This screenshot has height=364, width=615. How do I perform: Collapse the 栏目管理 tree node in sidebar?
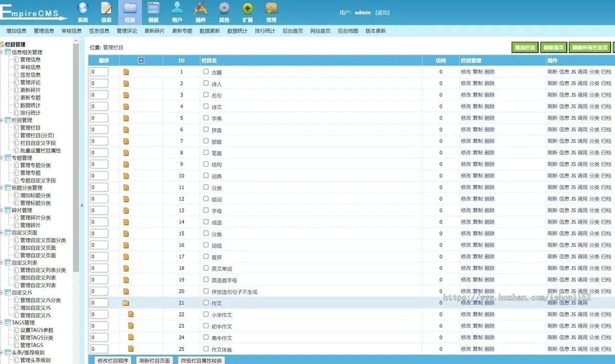click(2, 120)
